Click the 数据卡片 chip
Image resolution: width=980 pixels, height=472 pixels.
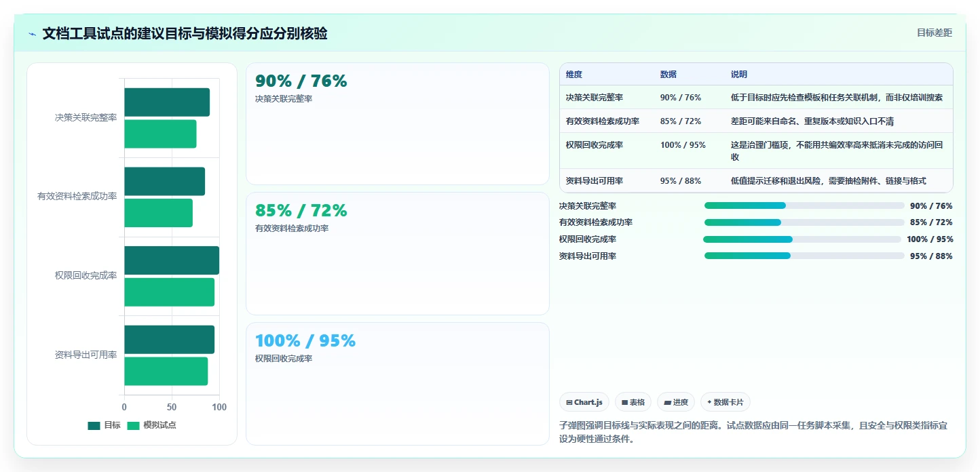click(x=725, y=402)
